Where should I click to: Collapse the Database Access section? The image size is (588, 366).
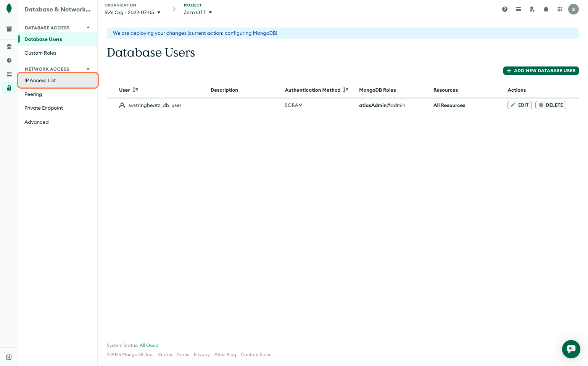click(88, 28)
